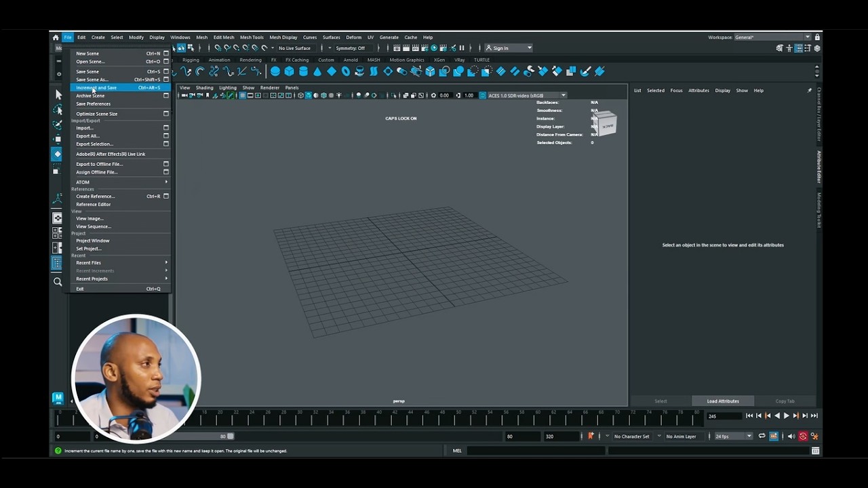Select the polygon sphere shelf icon

(275, 71)
